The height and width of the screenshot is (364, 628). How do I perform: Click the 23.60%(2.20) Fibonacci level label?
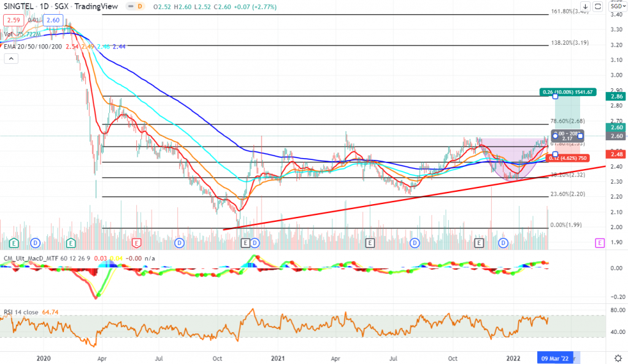tap(567, 194)
